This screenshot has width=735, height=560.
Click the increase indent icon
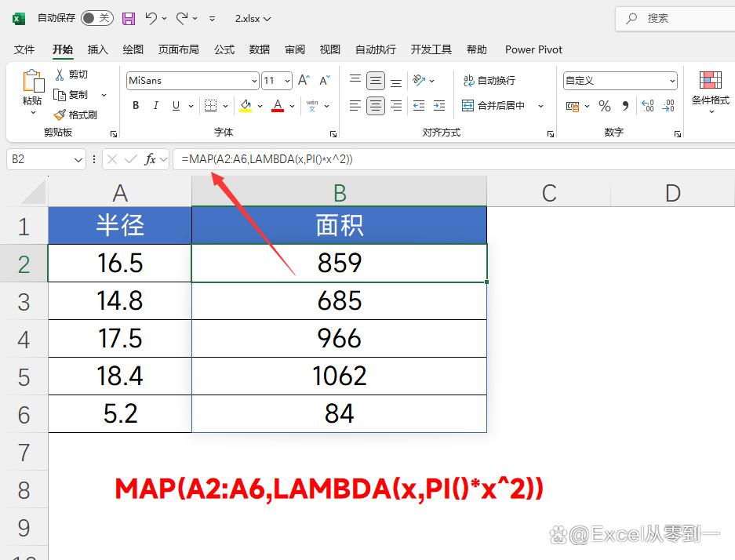(x=438, y=106)
